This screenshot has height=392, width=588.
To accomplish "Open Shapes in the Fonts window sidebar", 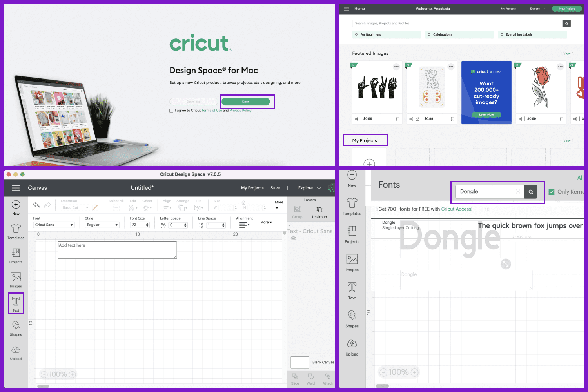I will click(352, 319).
